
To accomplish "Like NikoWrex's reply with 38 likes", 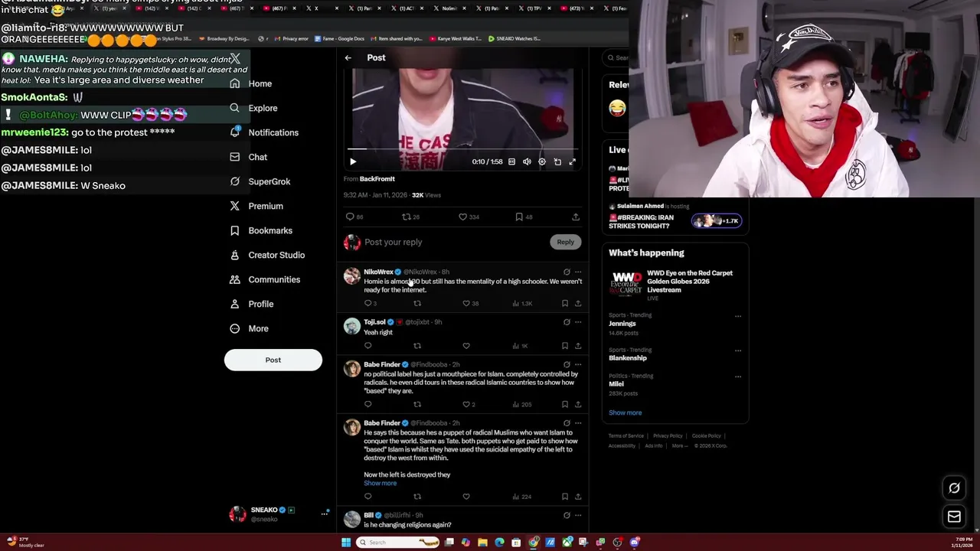I will pos(466,303).
